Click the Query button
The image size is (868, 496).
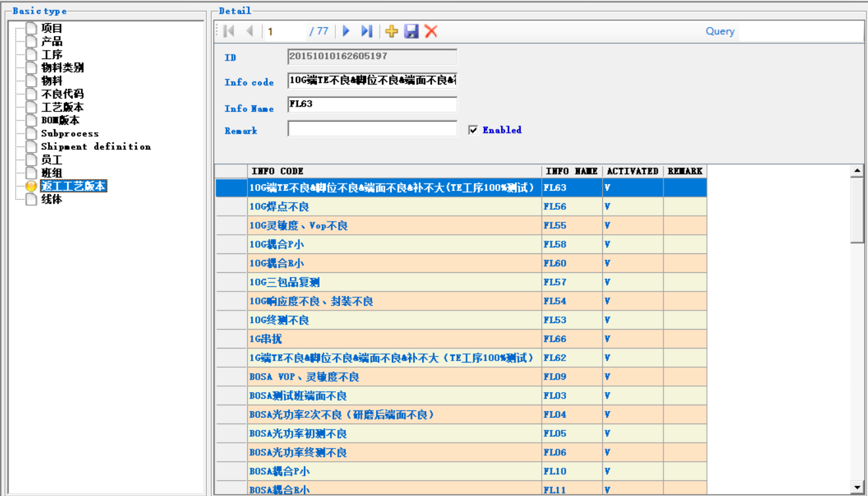(x=719, y=32)
